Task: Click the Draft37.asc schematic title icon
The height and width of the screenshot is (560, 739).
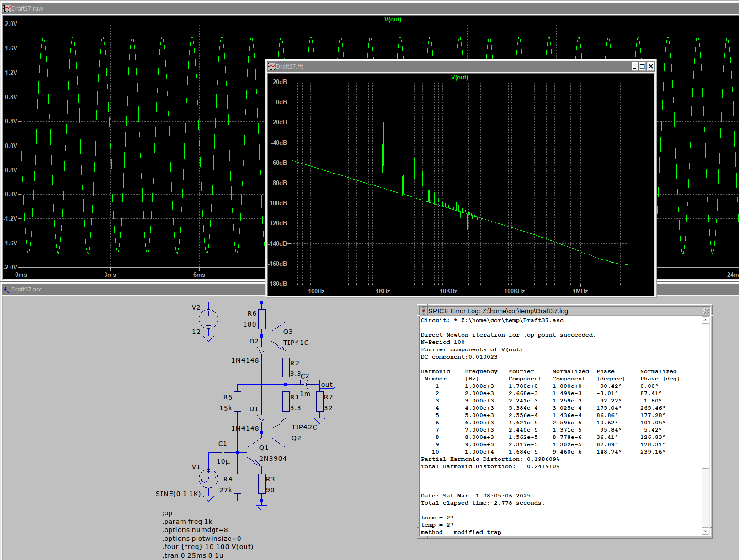Action: click(7, 289)
